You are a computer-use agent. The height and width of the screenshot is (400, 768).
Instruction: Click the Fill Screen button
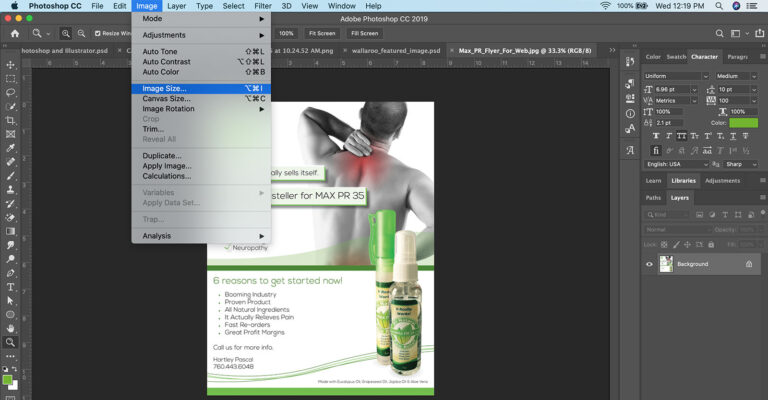[364, 33]
